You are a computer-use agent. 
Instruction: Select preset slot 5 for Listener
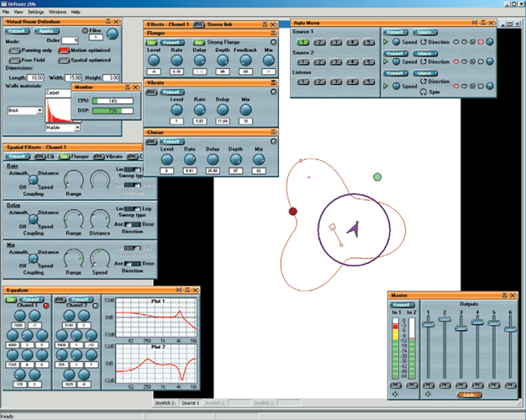tap(369, 81)
